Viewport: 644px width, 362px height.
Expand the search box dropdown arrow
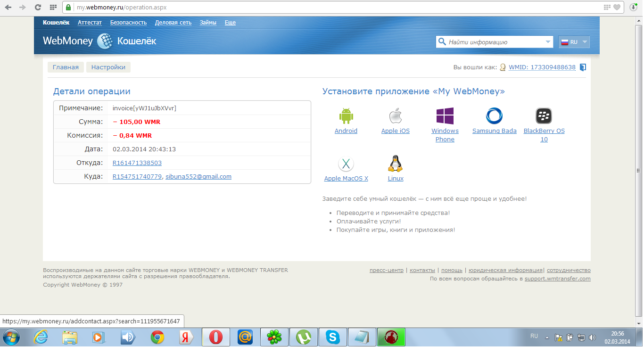point(548,41)
